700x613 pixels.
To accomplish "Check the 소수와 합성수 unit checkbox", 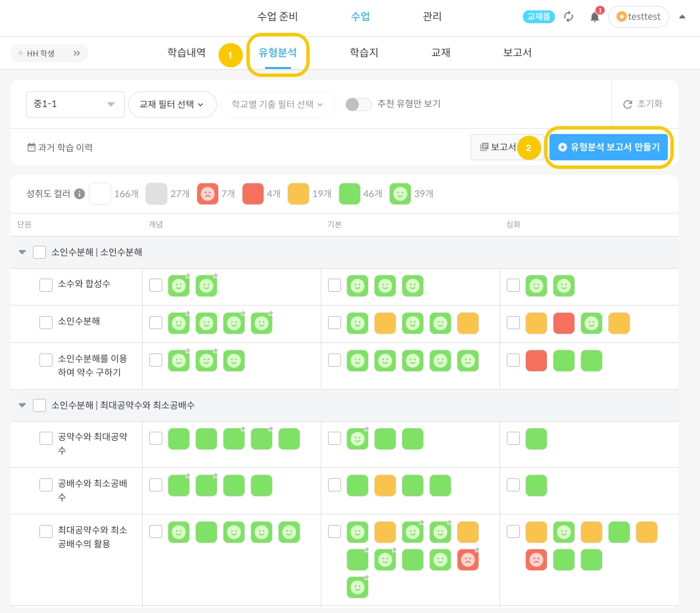I will [x=46, y=284].
